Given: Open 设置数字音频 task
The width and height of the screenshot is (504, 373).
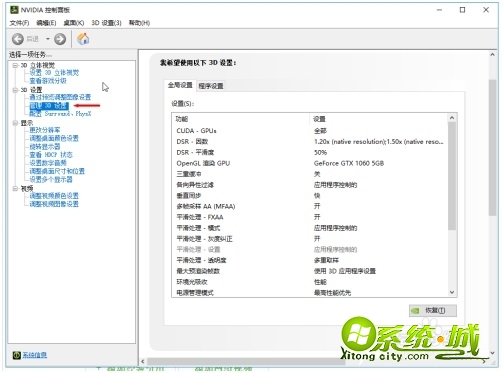Looking at the screenshot, I should pyautogui.click(x=48, y=163).
